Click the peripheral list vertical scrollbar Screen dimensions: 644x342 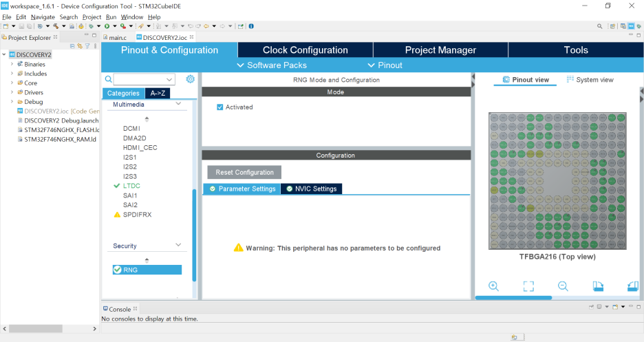194,235
